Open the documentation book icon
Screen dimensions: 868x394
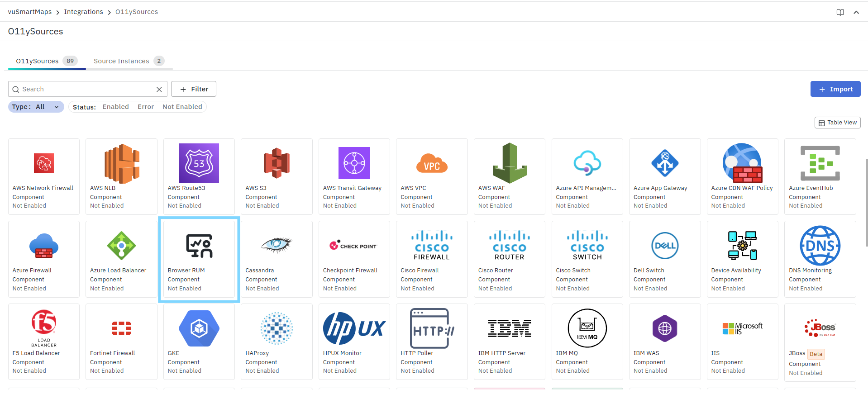[x=840, y=12]
